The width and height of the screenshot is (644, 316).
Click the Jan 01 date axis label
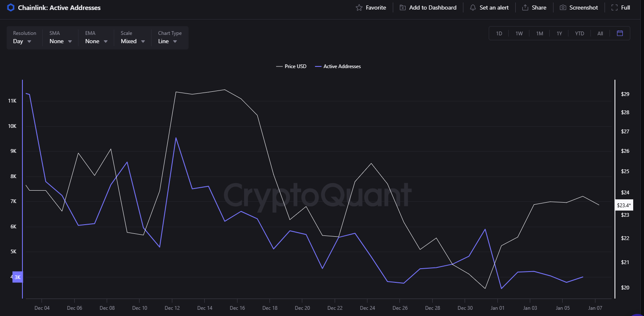click(x=497, y=308)
